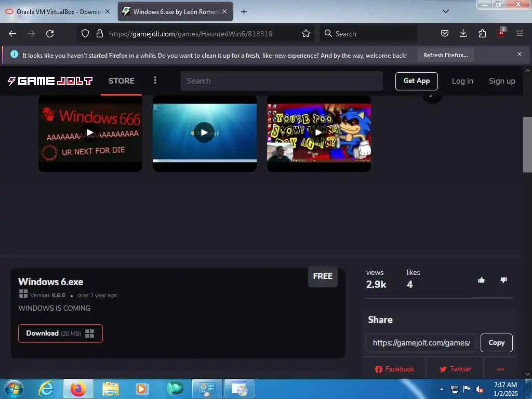Open the taskbar control panel window icon
The width and height of the screenshot is (532, 399).
207,389
